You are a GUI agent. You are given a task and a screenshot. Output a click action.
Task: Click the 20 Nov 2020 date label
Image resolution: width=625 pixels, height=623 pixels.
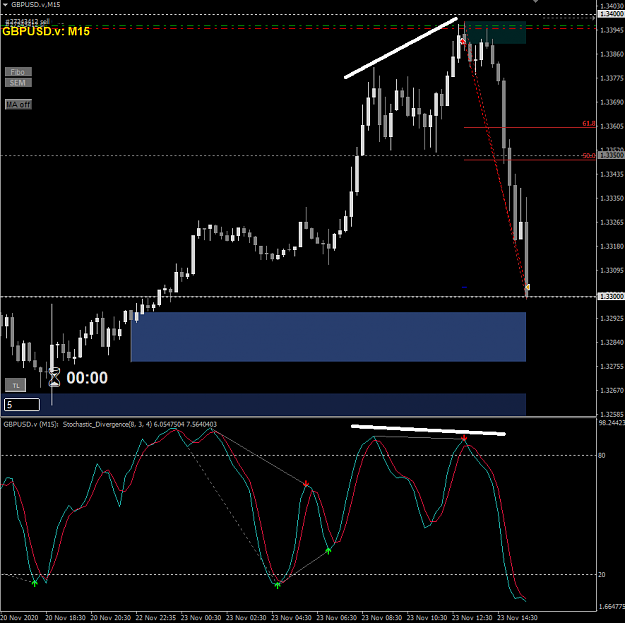(x=19, y=617)
